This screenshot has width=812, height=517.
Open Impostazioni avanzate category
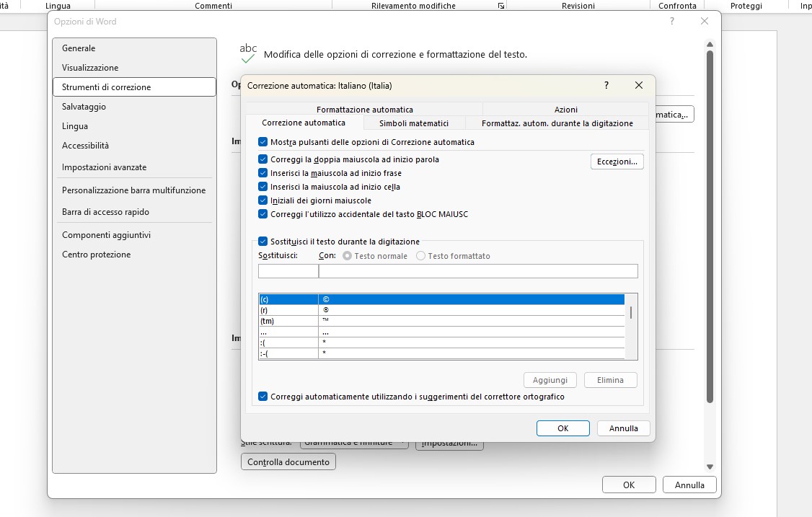[x=104, y=167]
